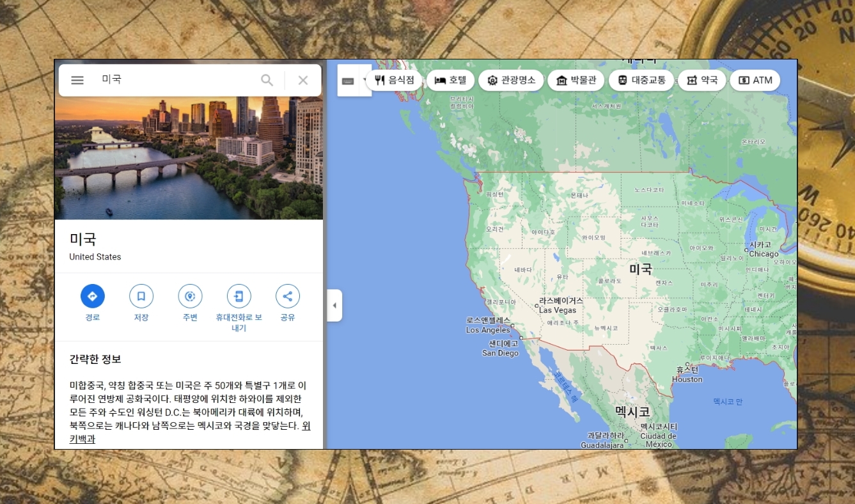Image resolution: width=855 pixels, height=504 pixels.
Task: Open the 위키백과 Wikipedia link
Action: [x=189, y=432]
